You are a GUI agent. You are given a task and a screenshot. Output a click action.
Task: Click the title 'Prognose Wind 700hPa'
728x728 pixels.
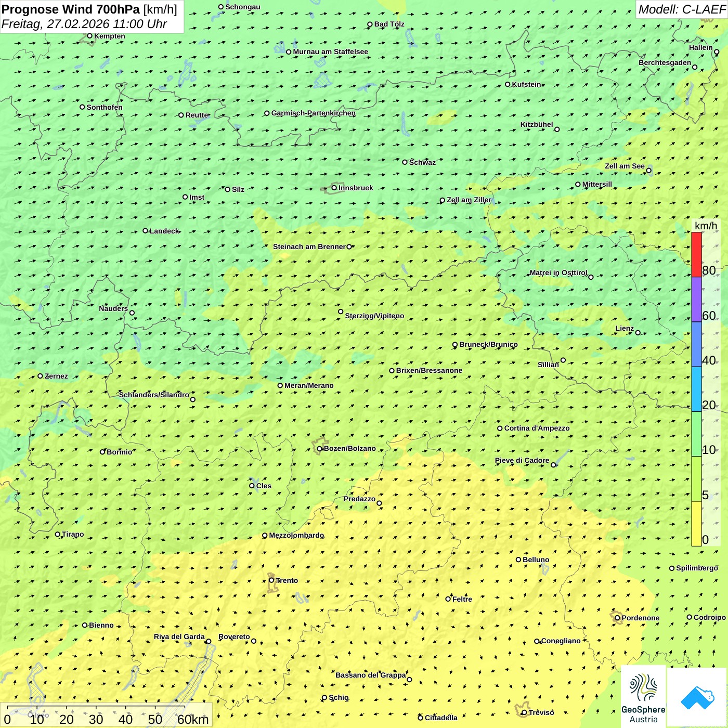(71, 9)
